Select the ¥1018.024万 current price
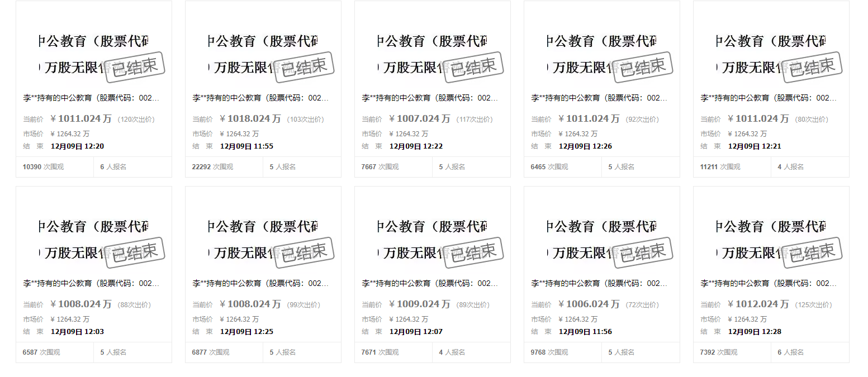The width and height of the screenshot is (868, 377). [x=250, y=119]
